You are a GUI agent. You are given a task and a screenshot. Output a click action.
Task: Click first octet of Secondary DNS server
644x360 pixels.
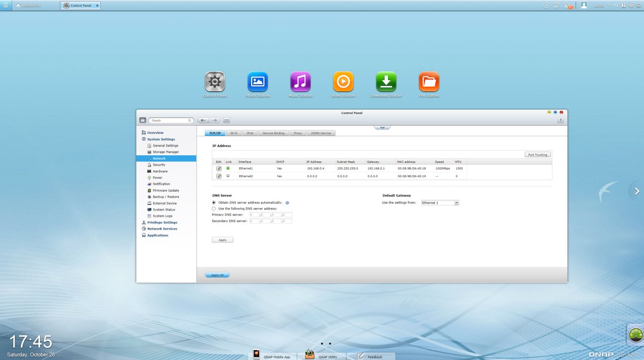point(254,221)
